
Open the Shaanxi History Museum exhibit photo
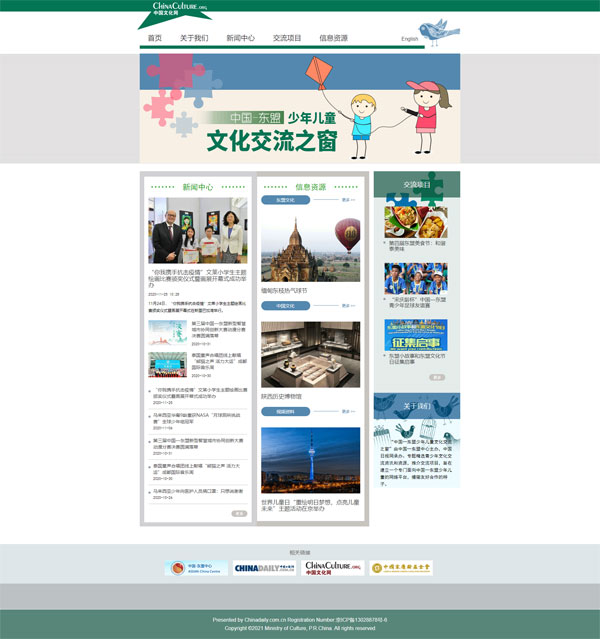tap(310, 354)
